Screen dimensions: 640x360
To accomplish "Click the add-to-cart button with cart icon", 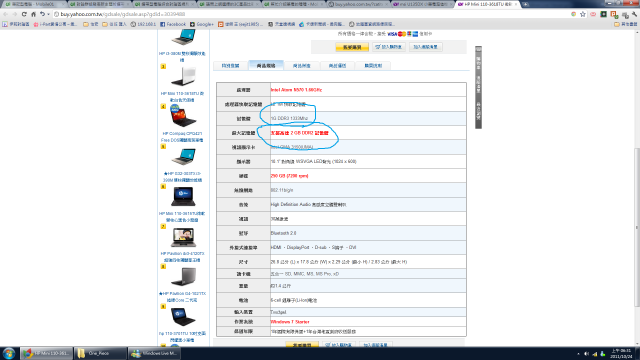I will coord(389,47).
